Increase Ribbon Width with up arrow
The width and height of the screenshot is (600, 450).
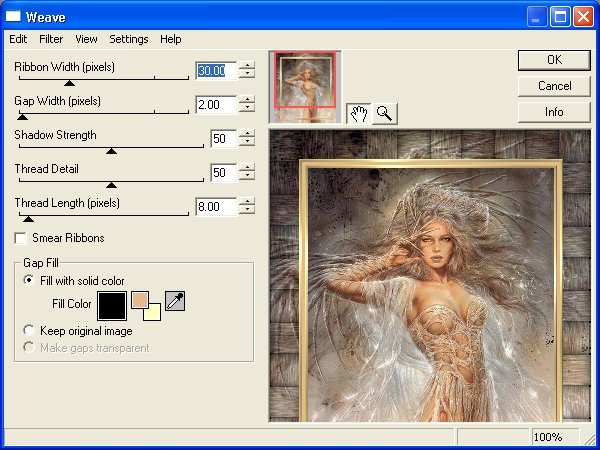click(247, 66)
